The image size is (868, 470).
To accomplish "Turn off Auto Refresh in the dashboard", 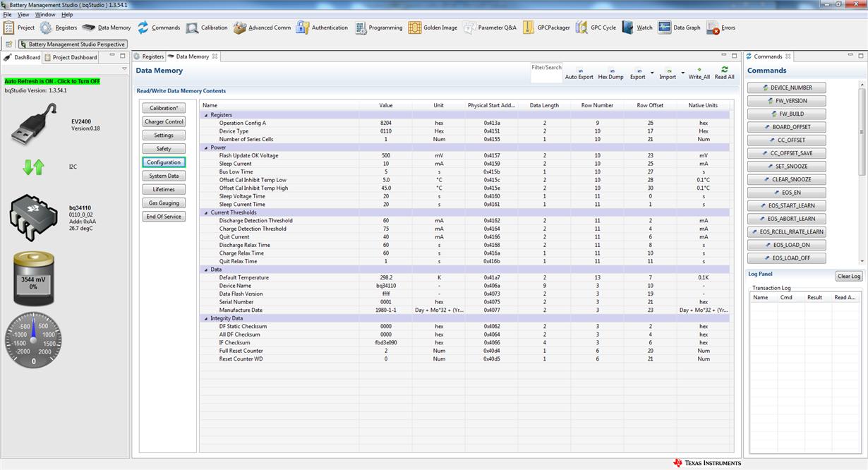I will coord(52,81).
